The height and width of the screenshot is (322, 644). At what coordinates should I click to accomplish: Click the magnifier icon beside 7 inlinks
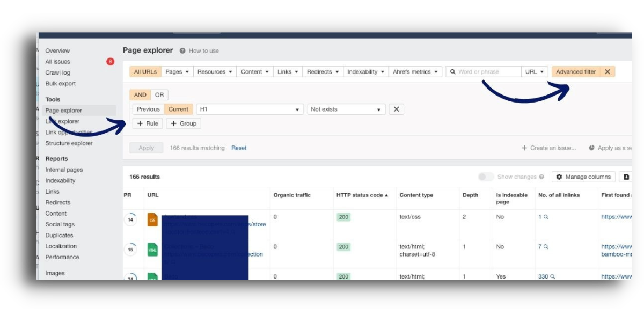tap(546, 247)
